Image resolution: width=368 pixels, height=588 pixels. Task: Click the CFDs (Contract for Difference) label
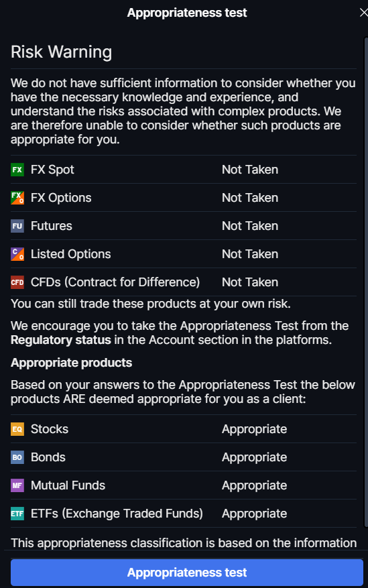coord(115,282)
